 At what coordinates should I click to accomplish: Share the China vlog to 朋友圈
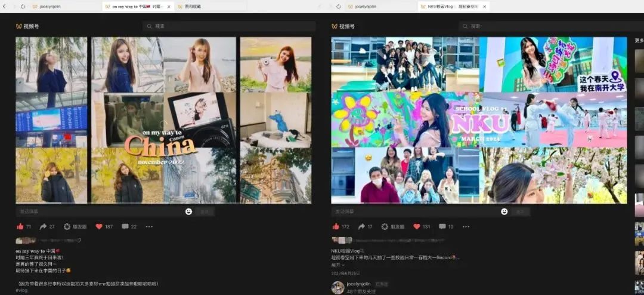coord(67,226)
